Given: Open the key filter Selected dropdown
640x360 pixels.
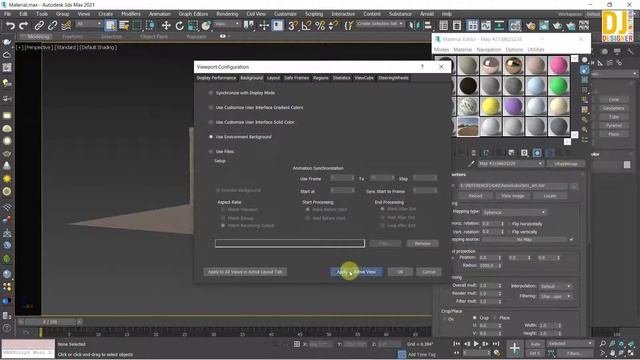Looking at the screenshot, I should pyautogui.click(x=569, y=344).
